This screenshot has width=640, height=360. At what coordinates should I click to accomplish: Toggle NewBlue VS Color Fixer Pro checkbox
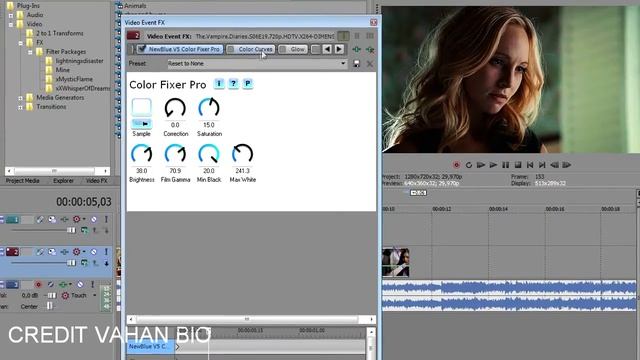[141, 49]
